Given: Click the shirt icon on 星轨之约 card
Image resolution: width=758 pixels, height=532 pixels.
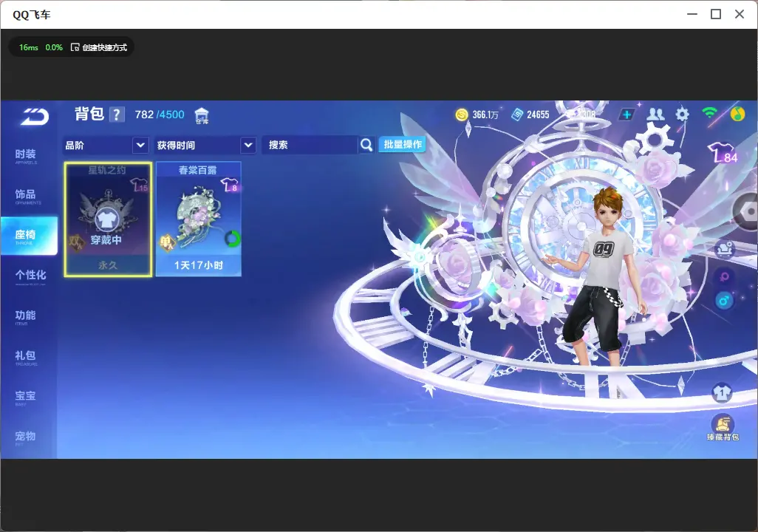Looking at the screenshot, I should tap(106, 220).
